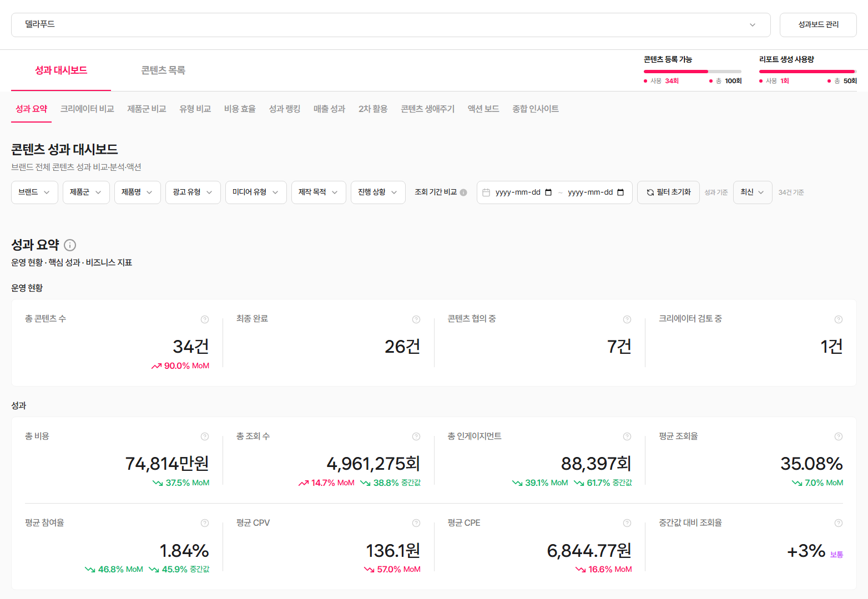Select the 2차 활용 sub-tab

[373, 109]
